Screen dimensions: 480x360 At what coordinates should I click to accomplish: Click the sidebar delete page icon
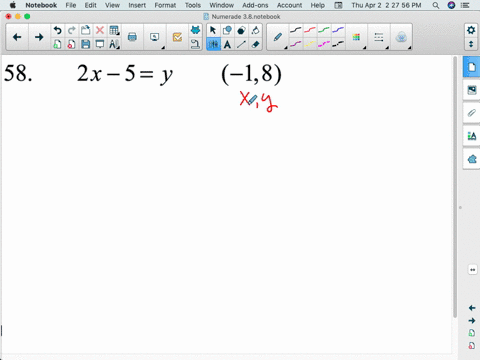[x=472, y=345]
